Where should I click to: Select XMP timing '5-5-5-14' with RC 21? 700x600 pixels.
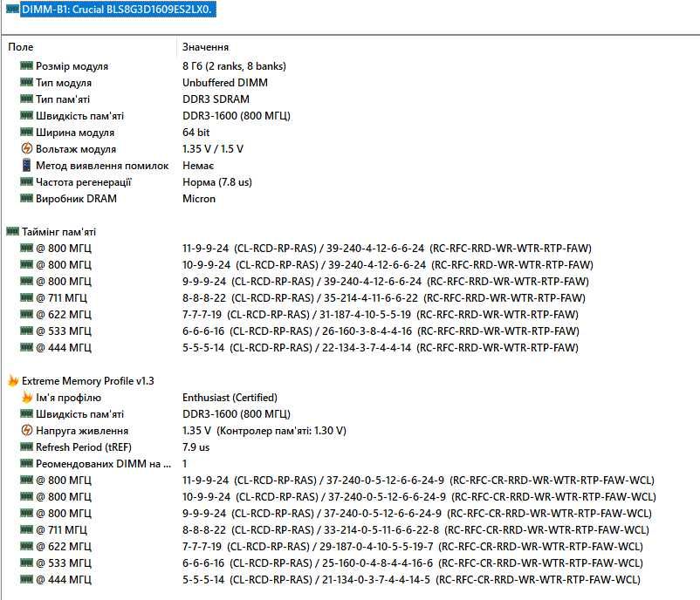click(411, 579)
